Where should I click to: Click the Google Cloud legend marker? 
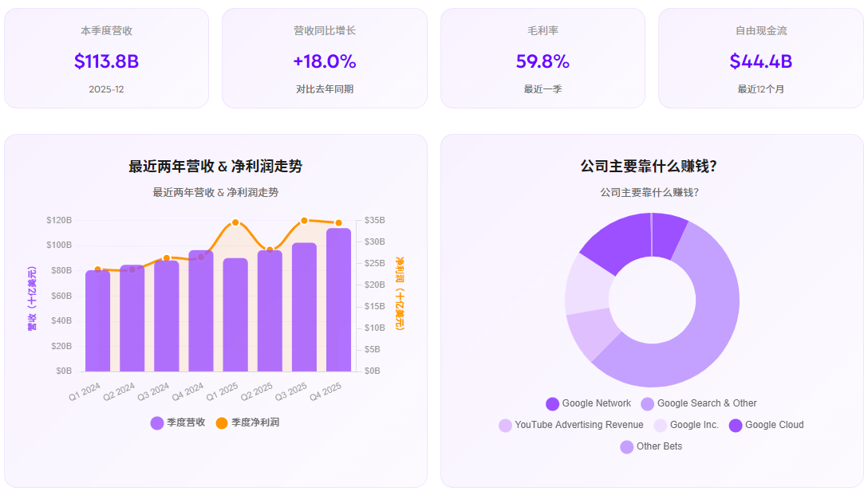(x=735, y=424)
